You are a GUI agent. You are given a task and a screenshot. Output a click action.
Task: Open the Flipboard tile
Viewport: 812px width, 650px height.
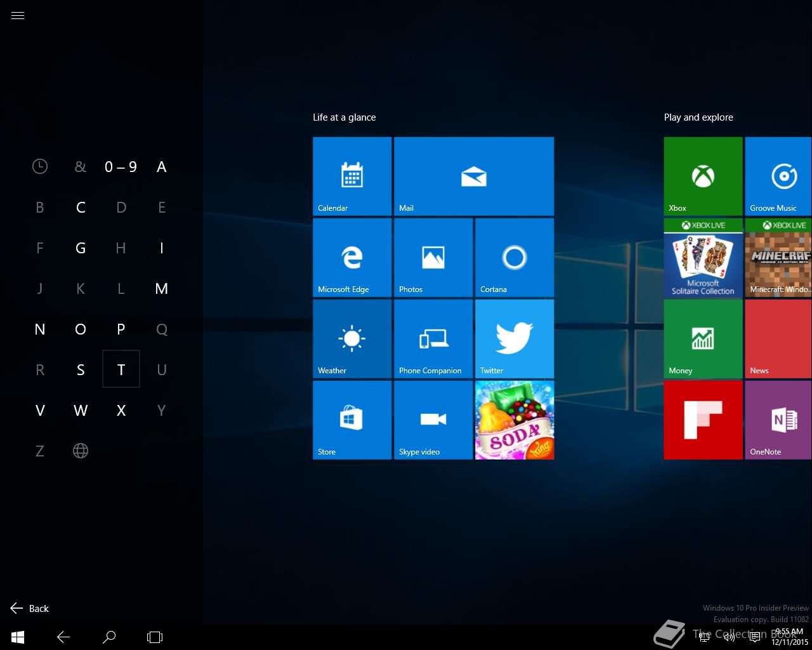click(x=703, y=420)
